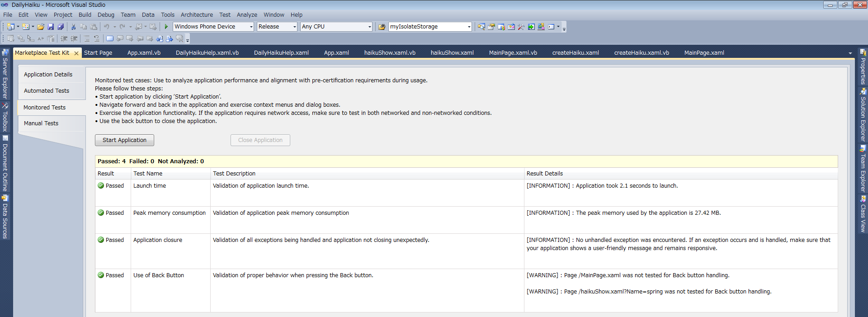Open the Data Sources side panel
868x317 pixels.
pos(5,217)
